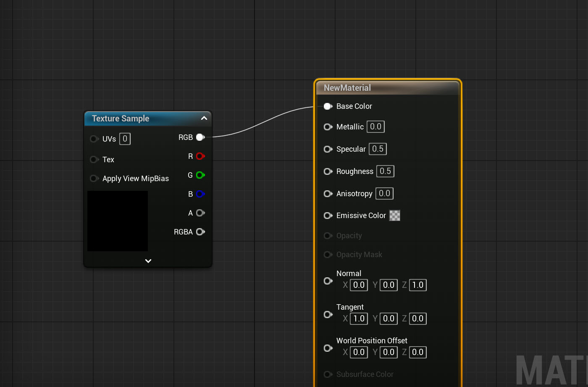Click the red R output pin
The width and height of the screenshot is (588, 387).
pyautogui.click(x=200, y=156)
